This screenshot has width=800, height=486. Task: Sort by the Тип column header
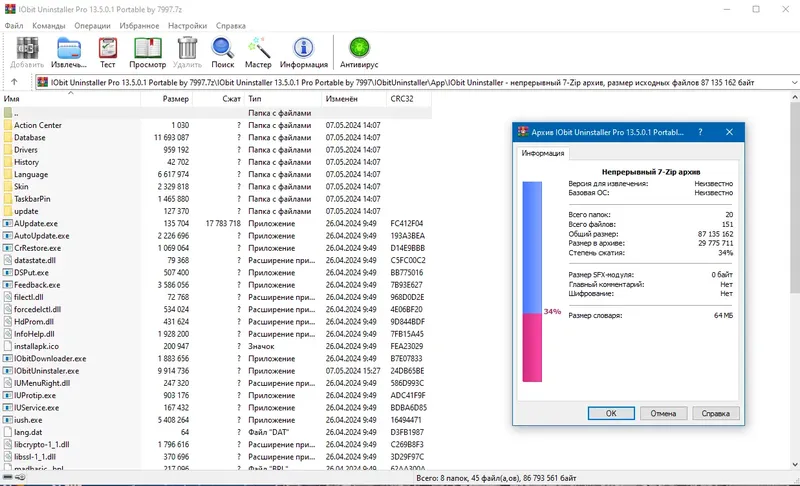(x=283, y=98)
